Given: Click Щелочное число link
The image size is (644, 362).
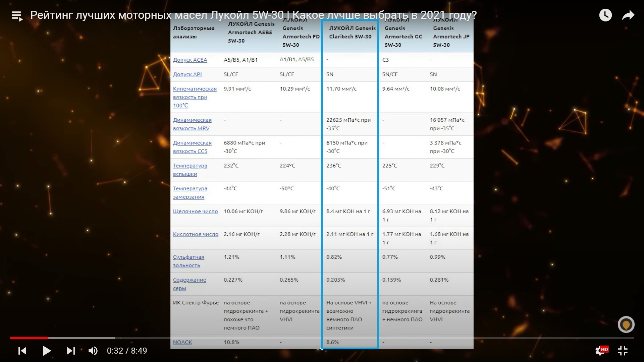Looking at the screenshot, I should click(x=195, y=211).
